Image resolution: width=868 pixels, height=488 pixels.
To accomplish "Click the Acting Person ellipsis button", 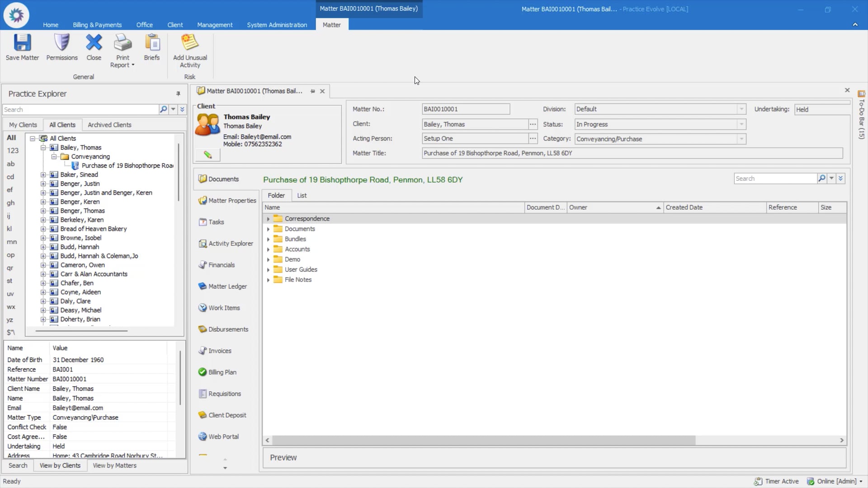I will coord(533,139).
